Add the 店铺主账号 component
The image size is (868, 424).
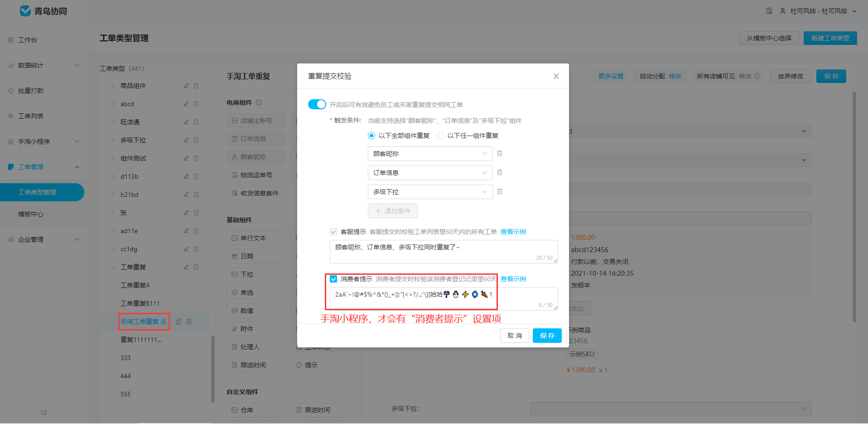point(256,121)
